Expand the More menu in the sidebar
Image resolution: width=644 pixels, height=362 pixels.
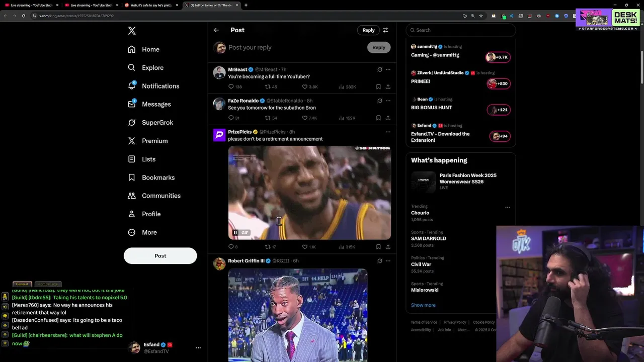click(x=142, y=232)
